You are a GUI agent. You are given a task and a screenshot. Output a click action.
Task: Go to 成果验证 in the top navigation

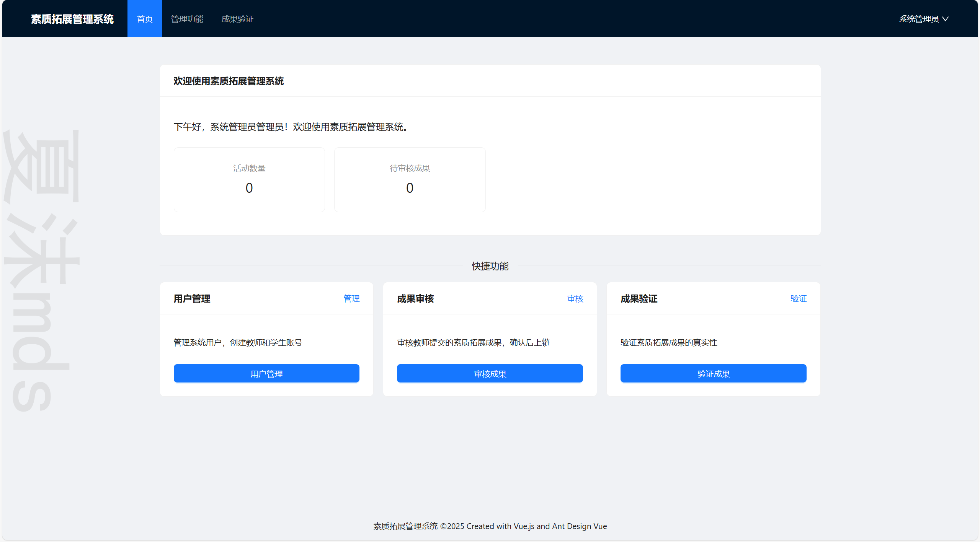(x=237, y=19)
